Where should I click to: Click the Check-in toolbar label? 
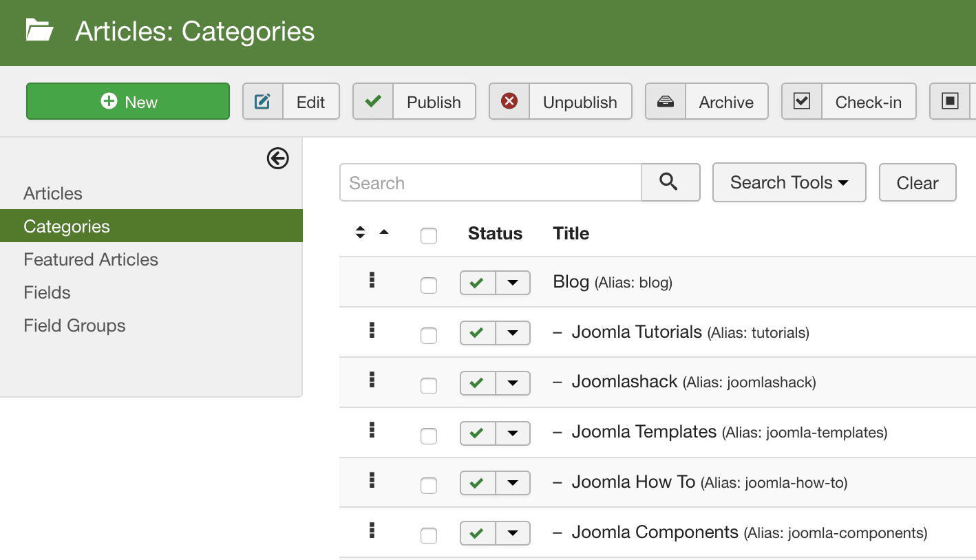click(x=869, y=102)
